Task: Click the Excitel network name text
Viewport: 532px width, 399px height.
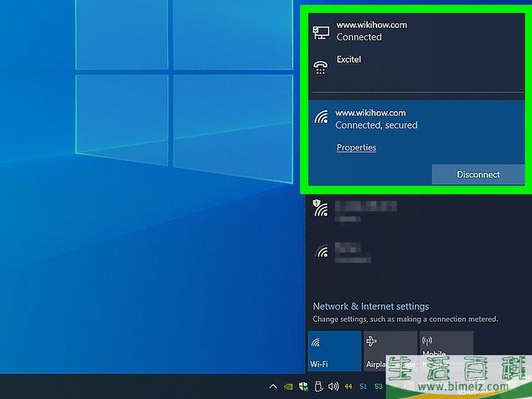Action: [349, 59]
